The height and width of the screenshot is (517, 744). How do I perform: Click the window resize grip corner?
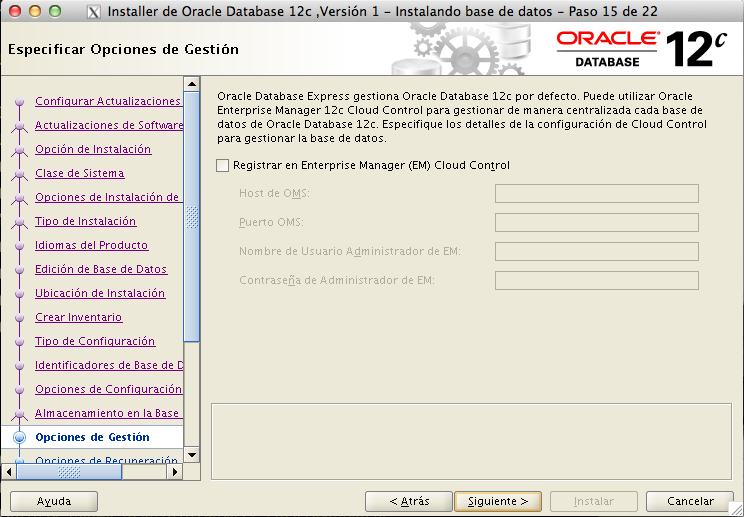point(736,509)
